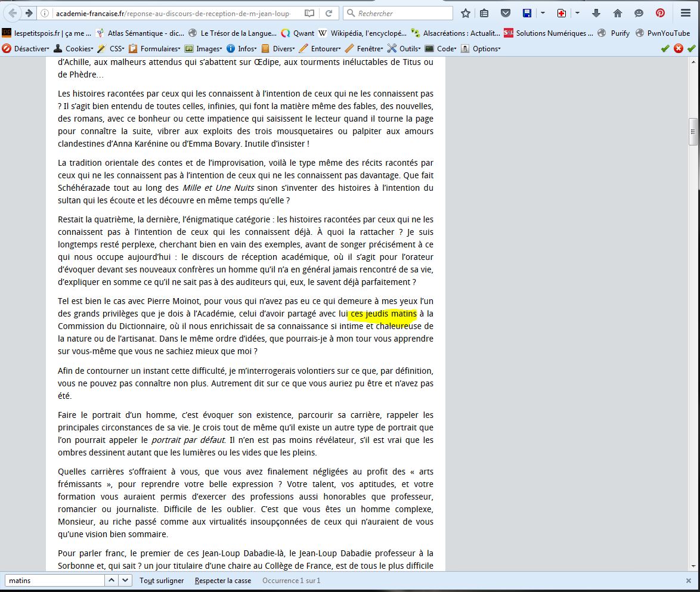The width and height of the screenshot is (700, 592).
Task: Click highlighted text ces jeudis matins
Action: click(383, 314)
